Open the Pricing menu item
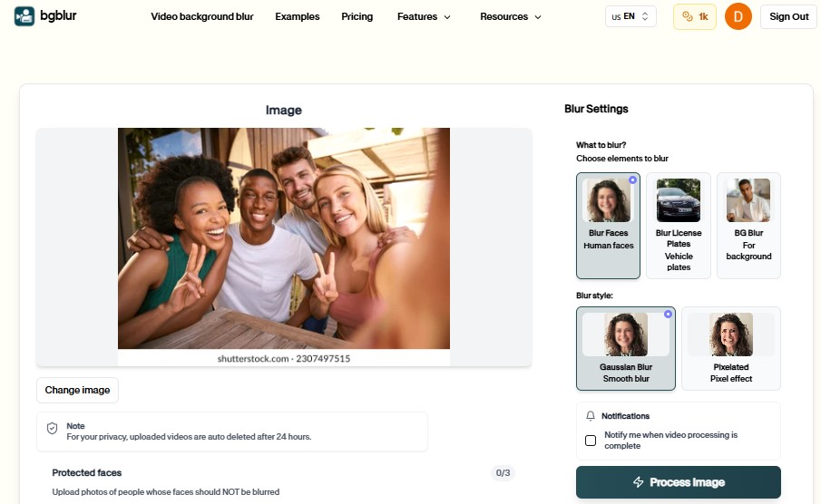The image size is (821, 504). pos(357,16)
